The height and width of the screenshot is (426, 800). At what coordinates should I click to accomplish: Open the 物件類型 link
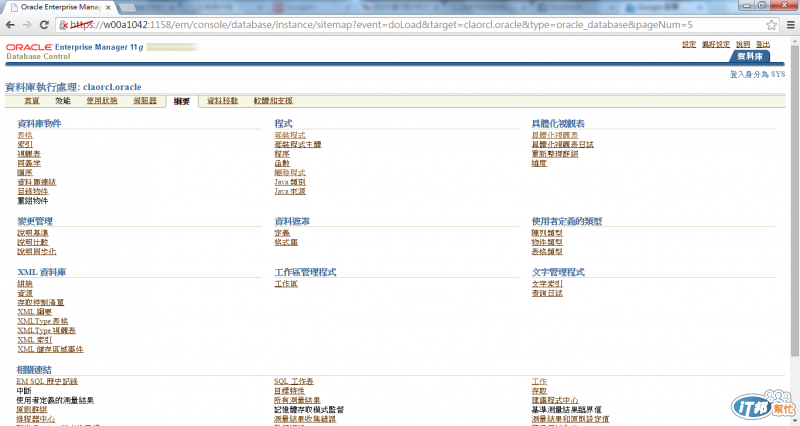point(547,242)
